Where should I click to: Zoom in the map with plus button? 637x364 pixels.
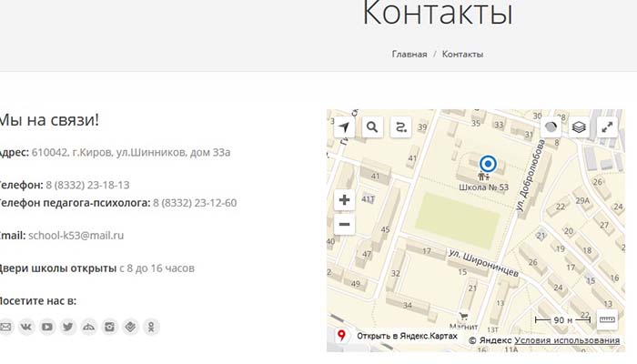tap(345, 200)
